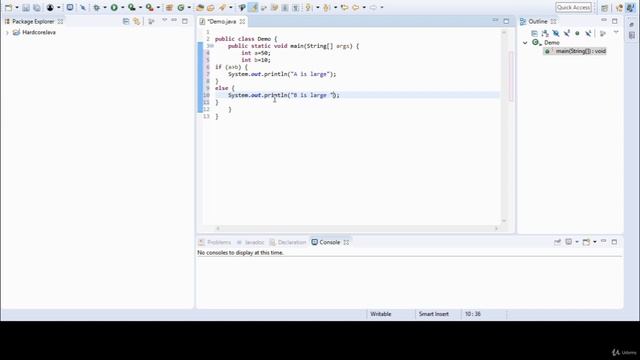The image size is (640, 360).
Task: Click the External Tools run icon
Action: (x=150, y=7)
